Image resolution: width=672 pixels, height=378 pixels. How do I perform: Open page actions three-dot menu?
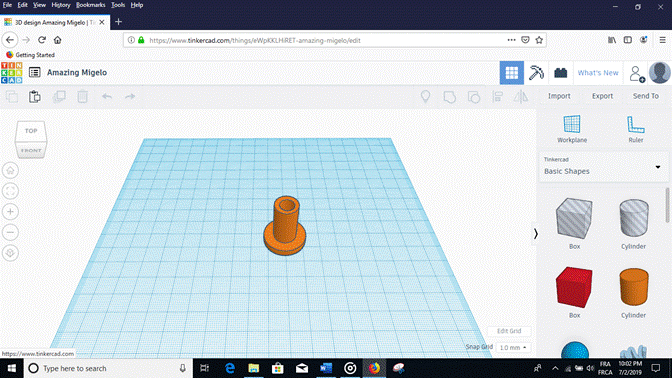(x=511, y=40)
